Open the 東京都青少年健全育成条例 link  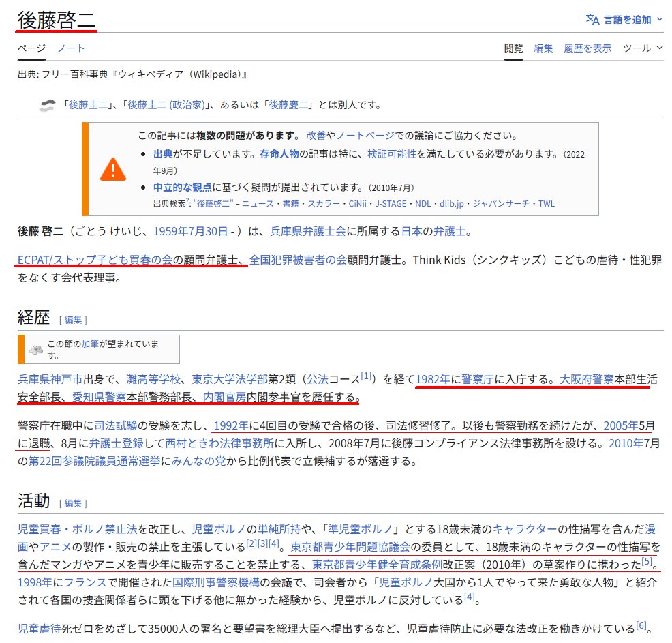click(377, 565)
